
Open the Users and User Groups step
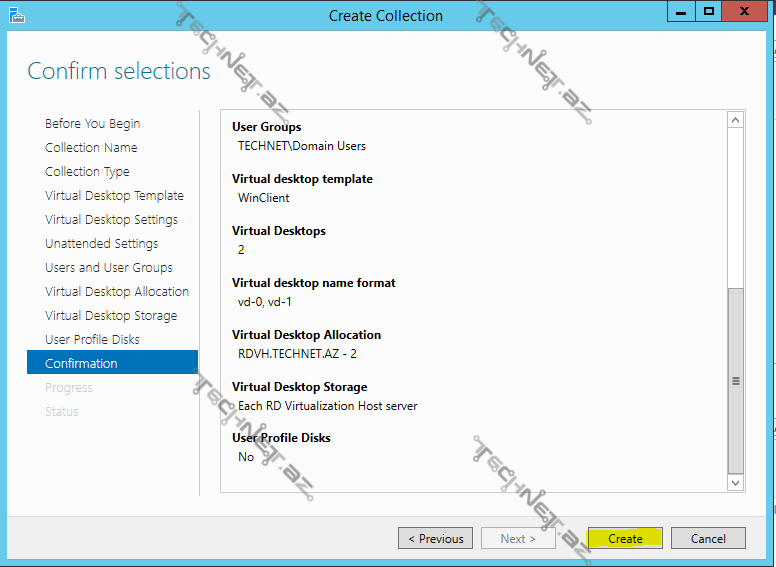[x=108, y=268]
